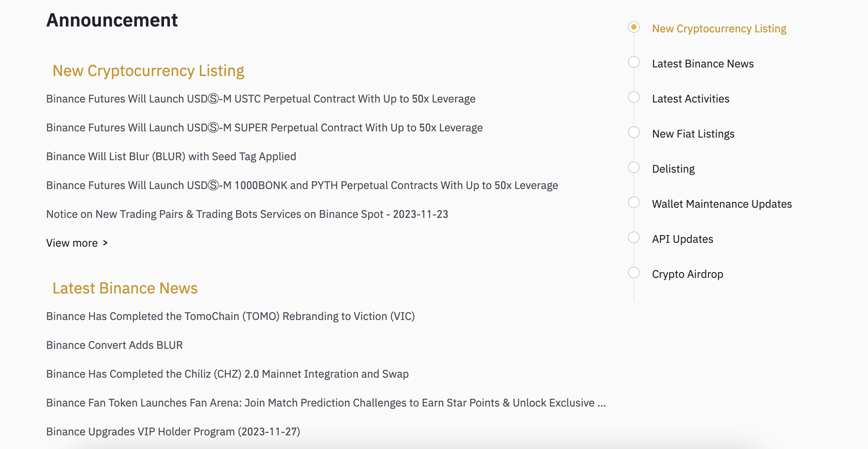
Task: Open the New Fiat Listings category
Action: pyautogui.click(x=693, y=133)
